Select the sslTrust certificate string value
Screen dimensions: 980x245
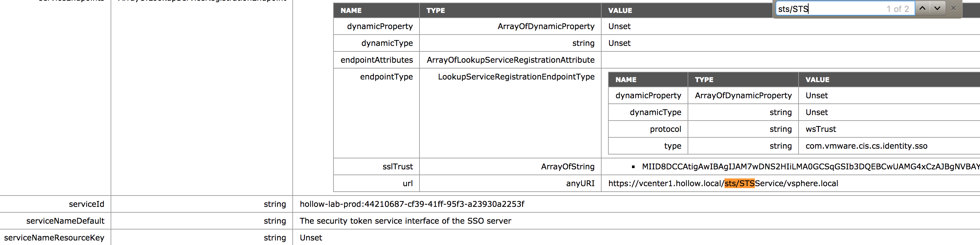807,167
